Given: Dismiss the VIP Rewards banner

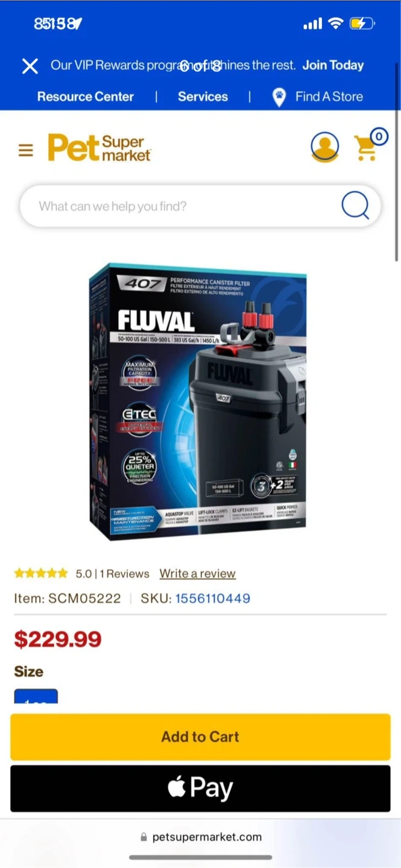Looking at the screenshot, I should click(x=30, y=66).
